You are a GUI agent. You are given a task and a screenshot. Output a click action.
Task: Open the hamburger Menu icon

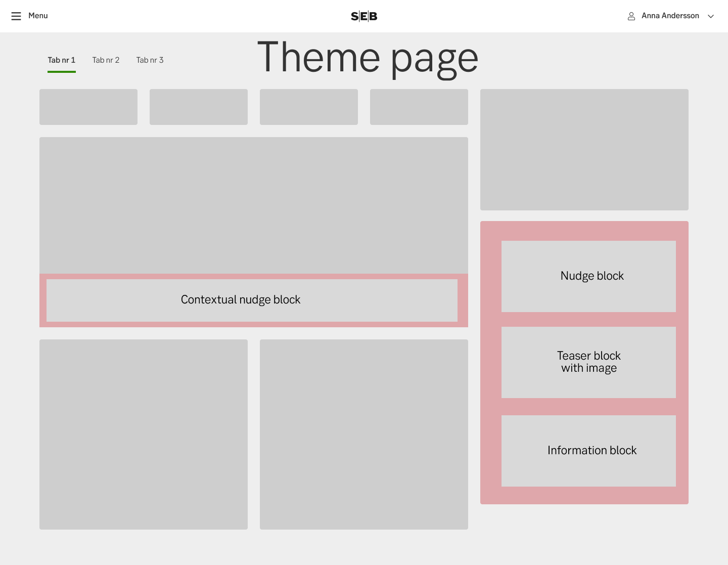pos(16,16)
